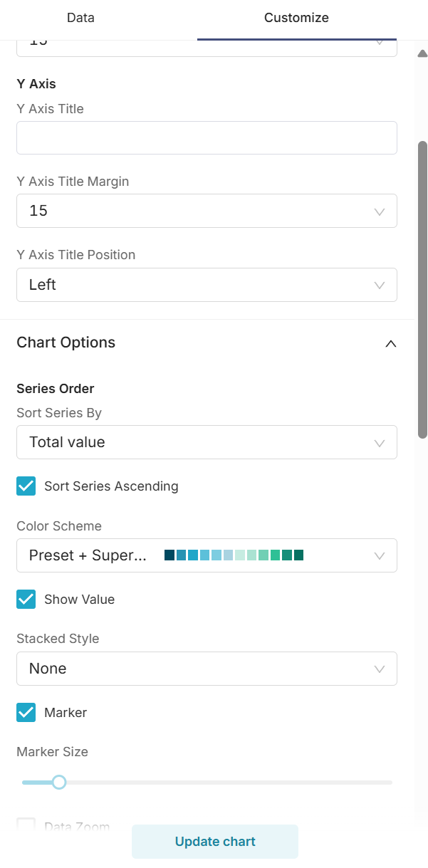
Task: Uncheck Sort Series Ascending checkbox
Action: click(x=26, y=486)
